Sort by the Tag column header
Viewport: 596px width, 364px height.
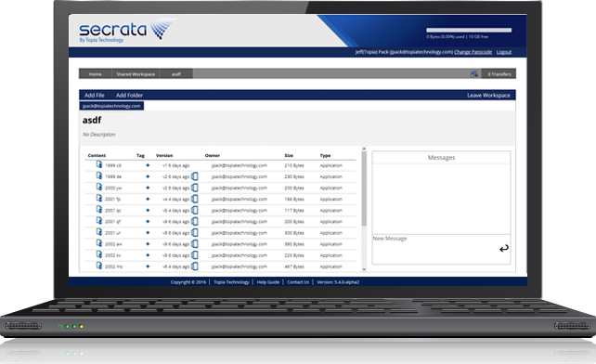[x=140, y=155]
